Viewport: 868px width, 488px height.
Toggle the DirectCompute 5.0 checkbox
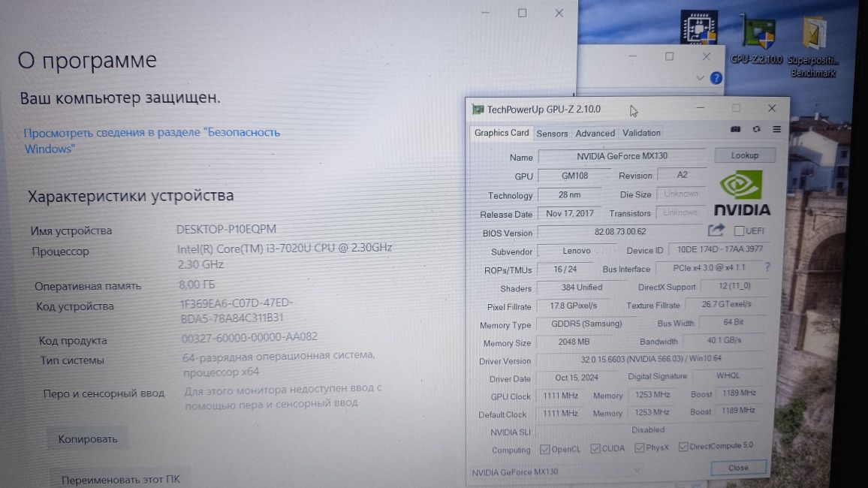coord(683,446)
